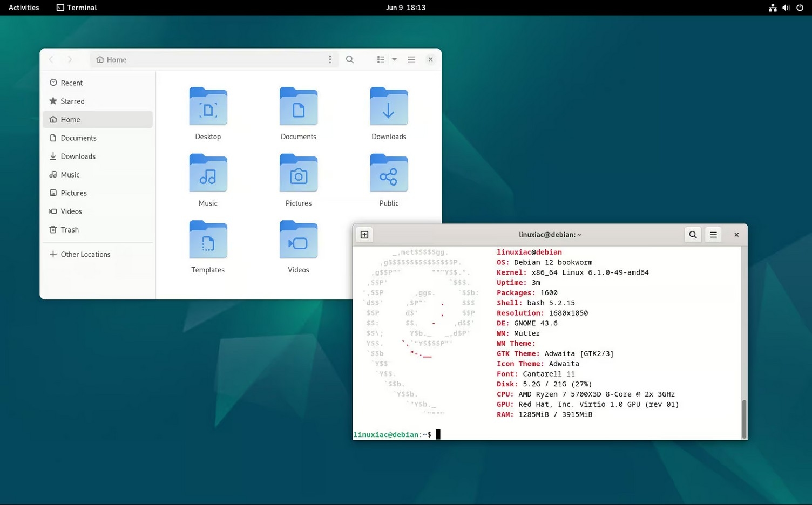Open the Public folder icon
The height and width of the screenshot is (505, 812).
(389, 173)
